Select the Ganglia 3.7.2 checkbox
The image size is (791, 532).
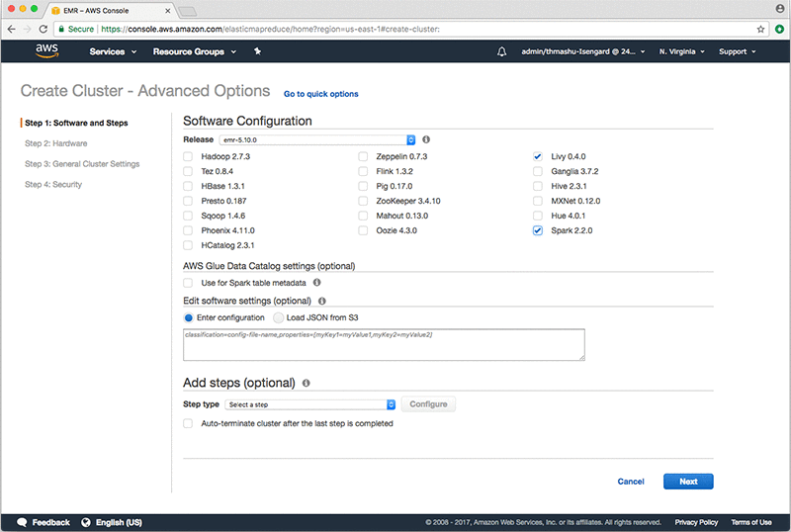point(538,171)
